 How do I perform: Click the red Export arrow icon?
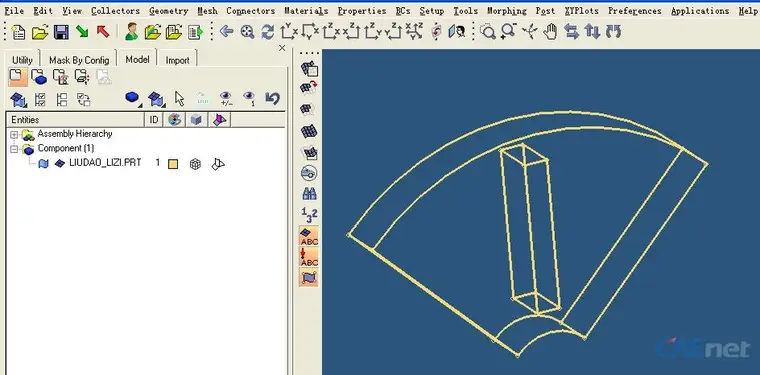[103, 32]
